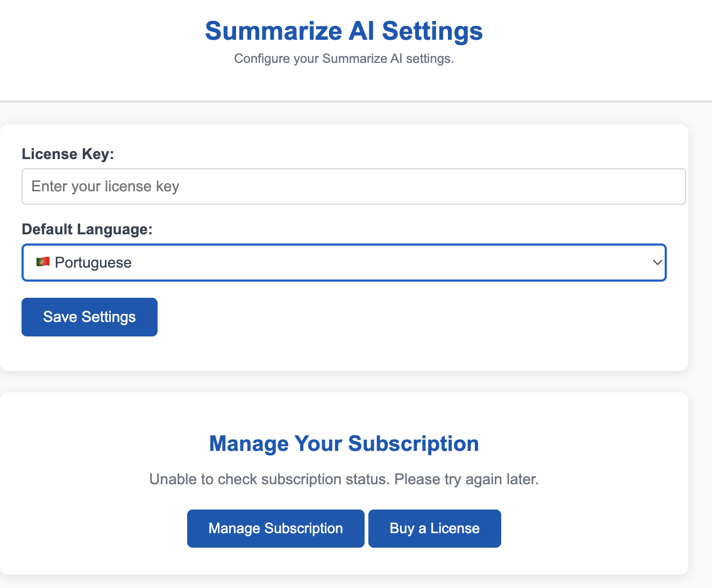
Task: Click the chevron arrow on the language selector
Action: [x=657, y=262]
